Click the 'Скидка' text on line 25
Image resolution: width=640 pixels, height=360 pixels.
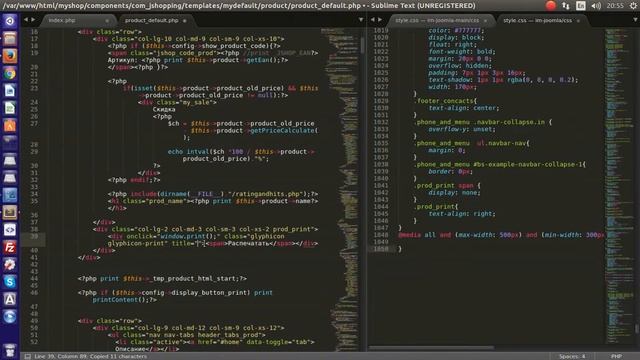point(164,109)
